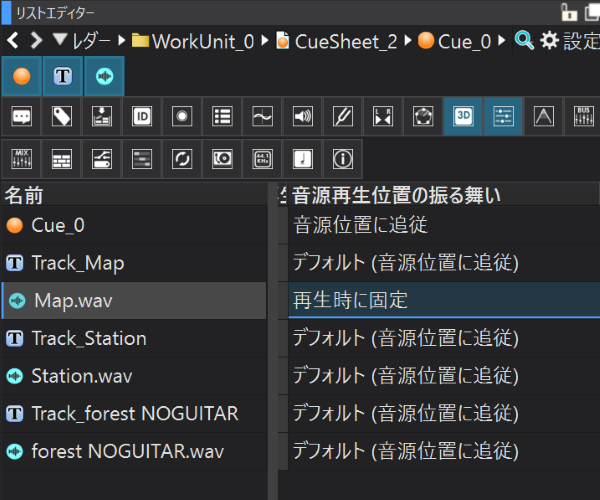
Task: Click the selector switch label icon
Action: click(x=102, y=159)
